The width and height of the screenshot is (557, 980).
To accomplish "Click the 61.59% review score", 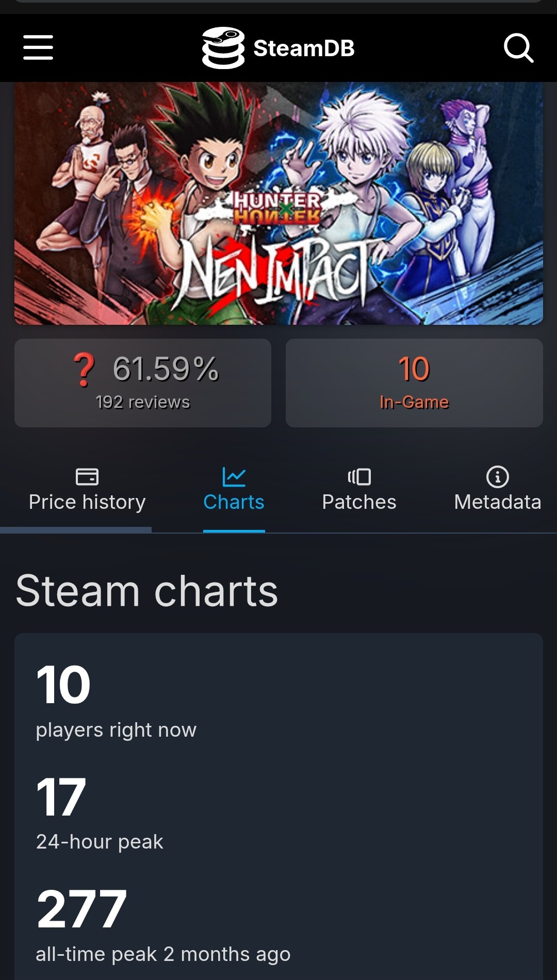I will [x=166, y=369].
